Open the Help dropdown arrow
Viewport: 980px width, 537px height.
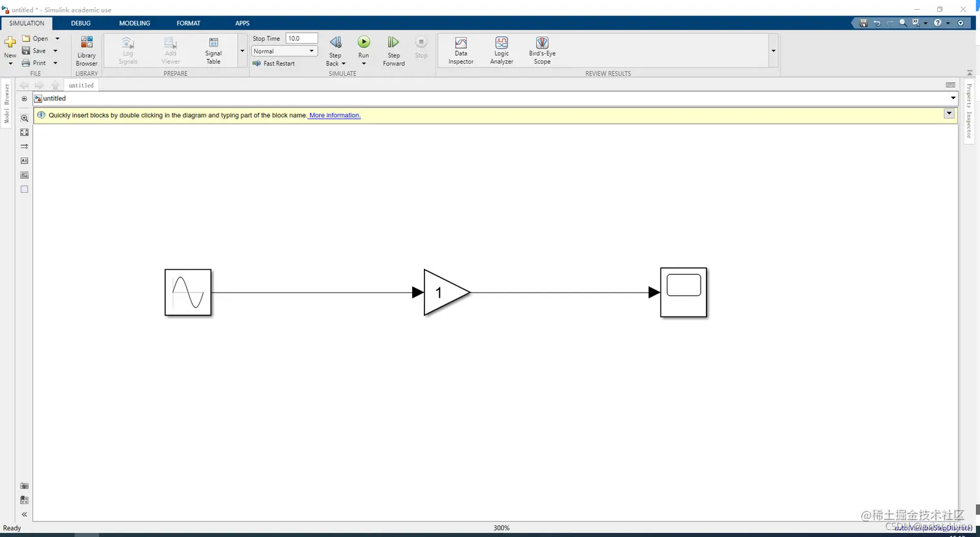tap(948, 23)
